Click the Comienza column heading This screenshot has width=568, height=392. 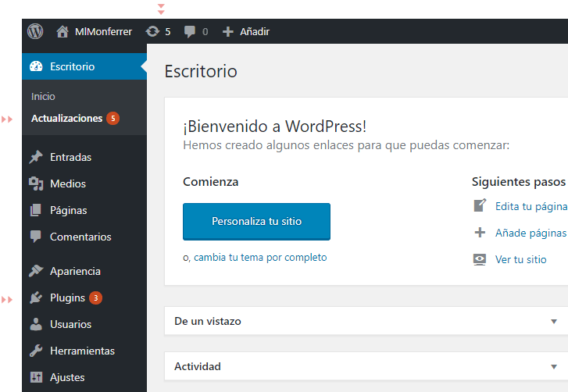(210, 182)
